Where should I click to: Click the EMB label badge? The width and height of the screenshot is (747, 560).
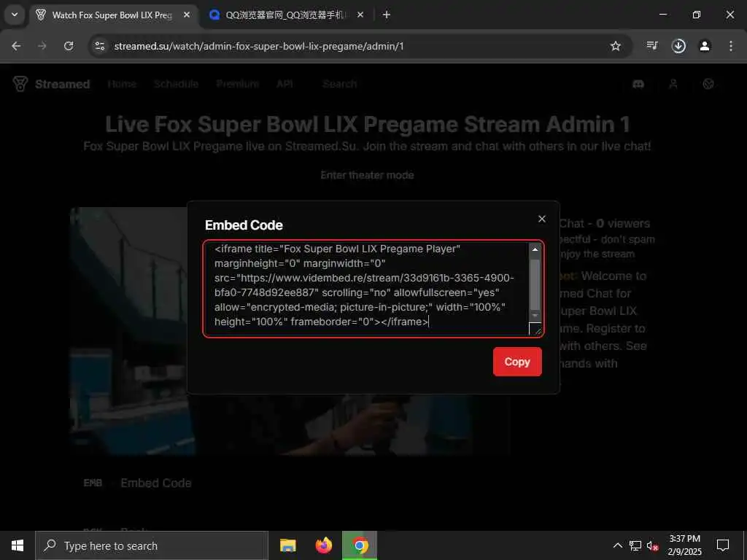pyautogui.click(x=93, y=483)
